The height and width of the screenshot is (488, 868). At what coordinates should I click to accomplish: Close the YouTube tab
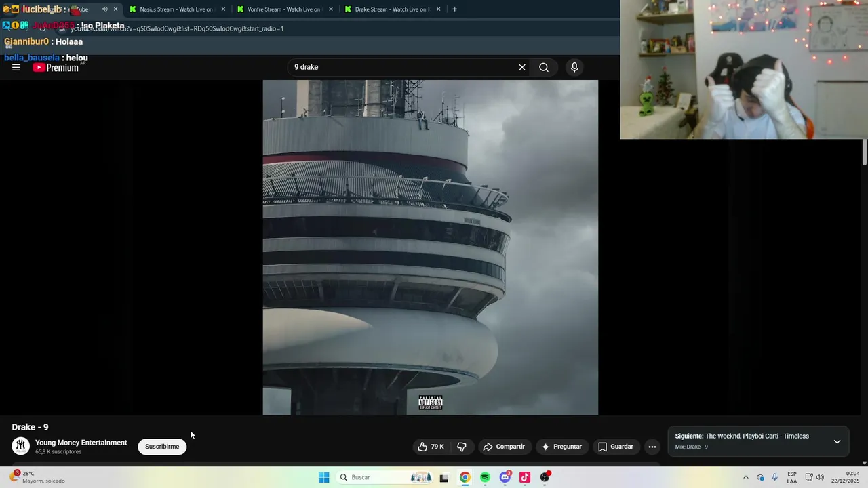click(115, 9)
